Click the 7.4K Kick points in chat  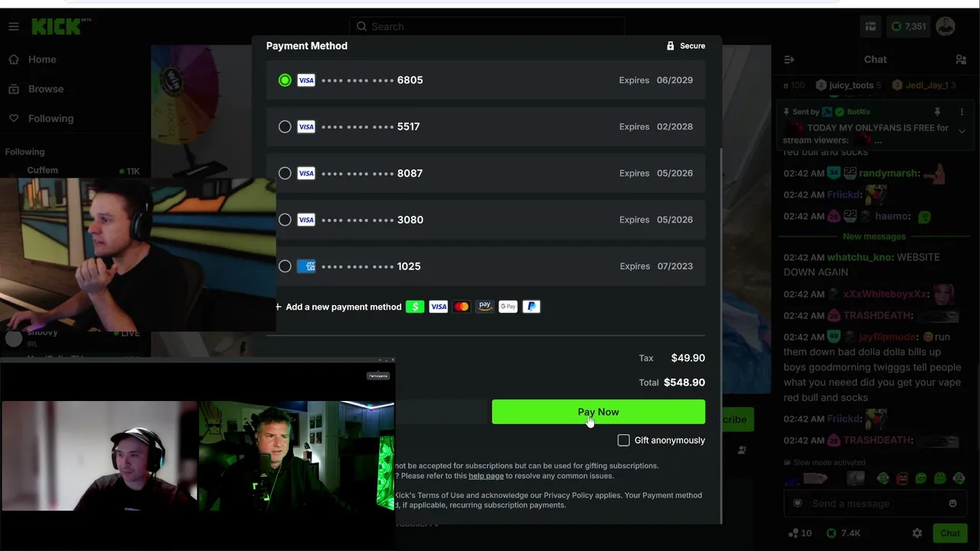coord(842,533)
